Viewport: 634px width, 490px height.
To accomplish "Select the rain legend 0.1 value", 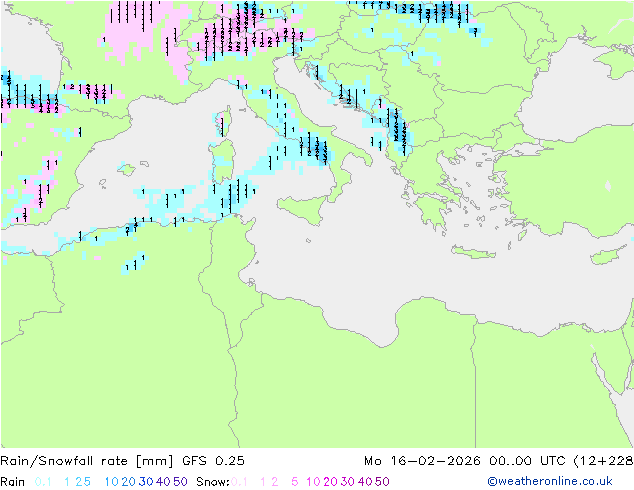I will [x=43, y=482].
